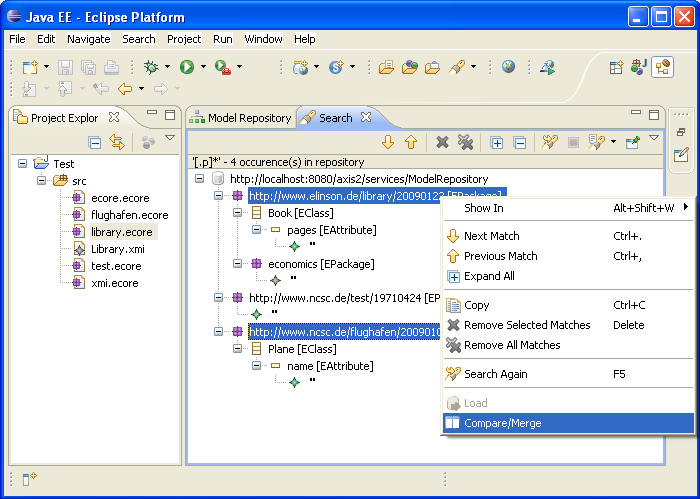Switch to the Model Repository tab
Screen dimensions: 700x499
click(241, 118)
